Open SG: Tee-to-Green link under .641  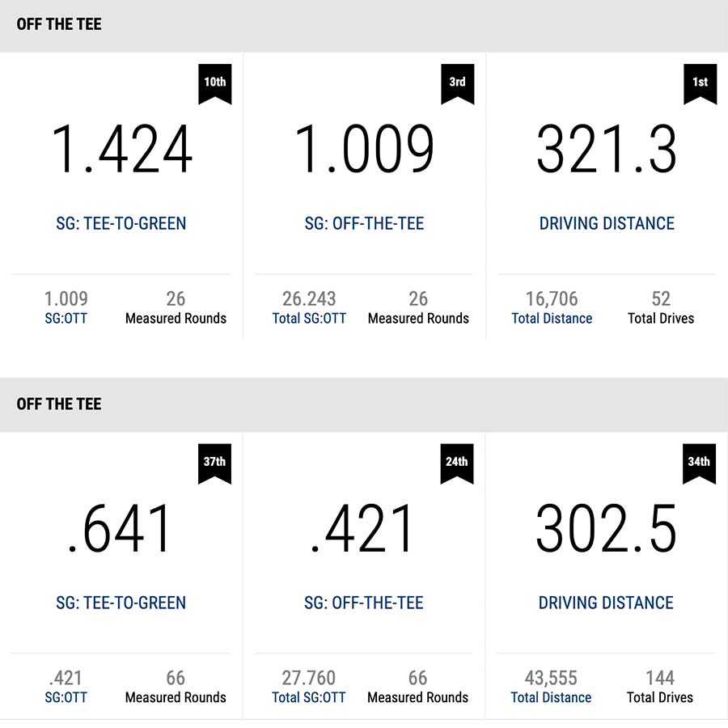point(121,603)
